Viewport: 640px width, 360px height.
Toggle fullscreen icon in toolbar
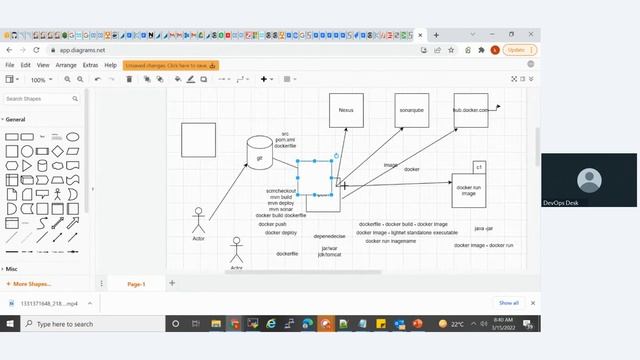(514, 79)
